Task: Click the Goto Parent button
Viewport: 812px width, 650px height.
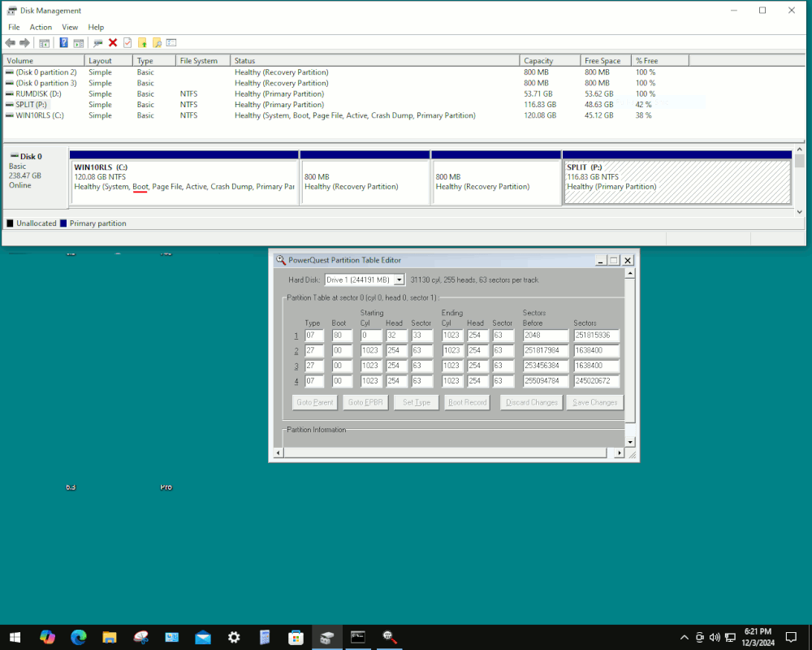Action: (x=315, y=402)
